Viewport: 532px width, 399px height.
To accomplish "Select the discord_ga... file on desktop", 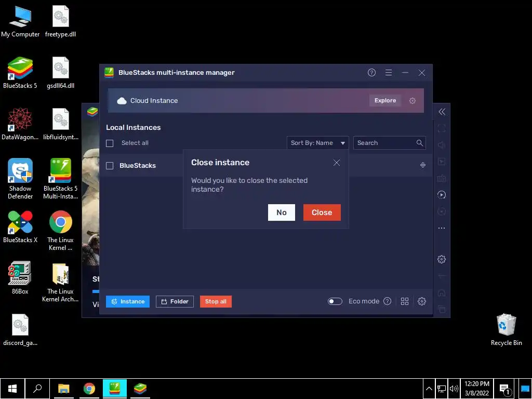I will coord(20,329).
